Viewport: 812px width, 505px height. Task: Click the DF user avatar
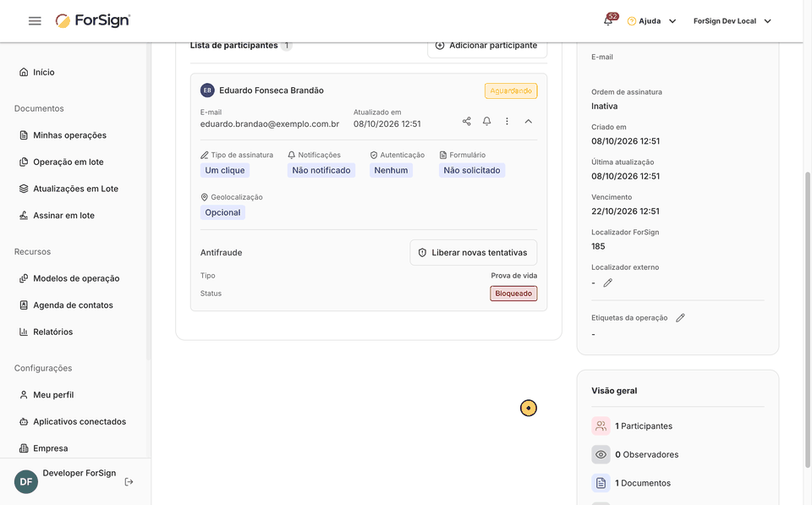point(26,481)
